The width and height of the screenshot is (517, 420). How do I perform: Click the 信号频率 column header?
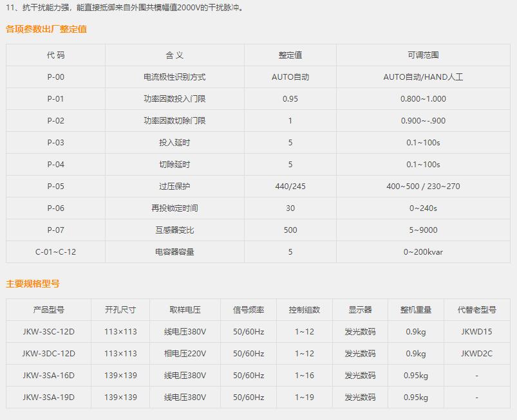[249, 309]
